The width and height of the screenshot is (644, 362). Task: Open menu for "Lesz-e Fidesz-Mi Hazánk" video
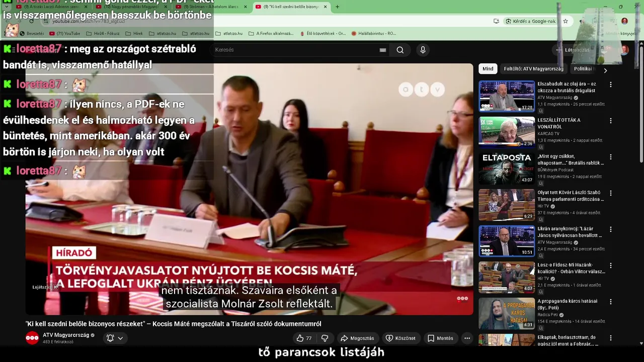point(611,265)
